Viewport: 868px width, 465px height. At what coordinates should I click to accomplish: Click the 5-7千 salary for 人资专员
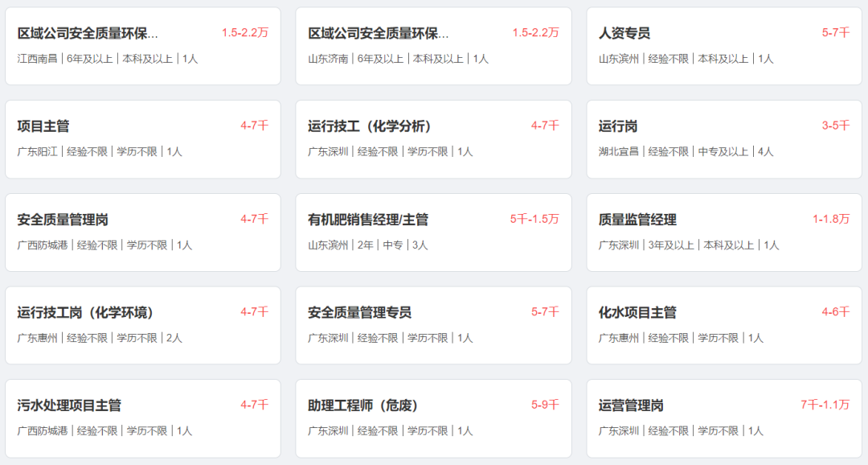pos(836,33)
